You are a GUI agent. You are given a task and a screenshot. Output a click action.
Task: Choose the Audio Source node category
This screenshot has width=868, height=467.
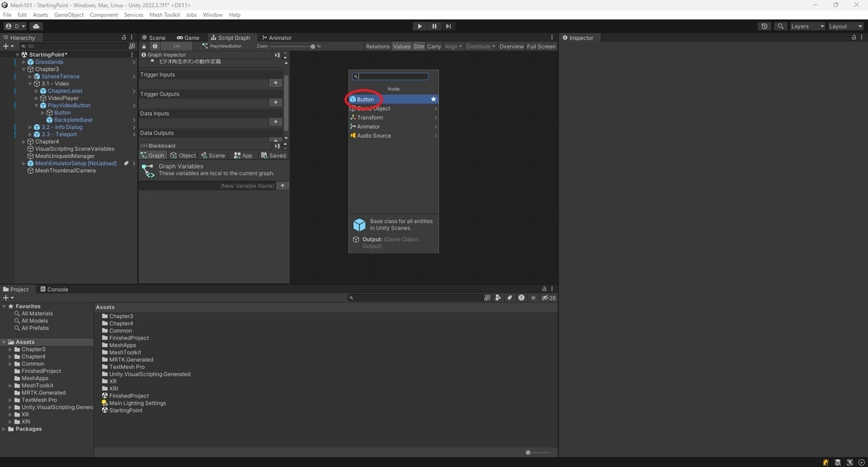[x=393, y=135]
